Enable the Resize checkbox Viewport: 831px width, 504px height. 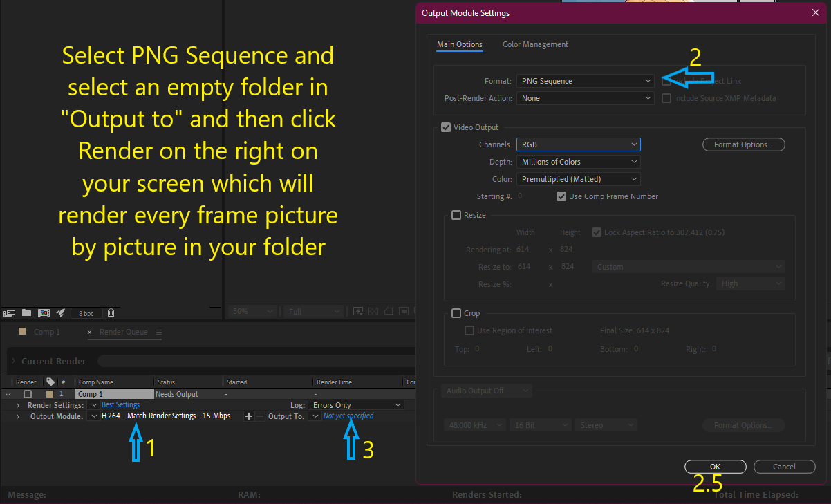456,215
